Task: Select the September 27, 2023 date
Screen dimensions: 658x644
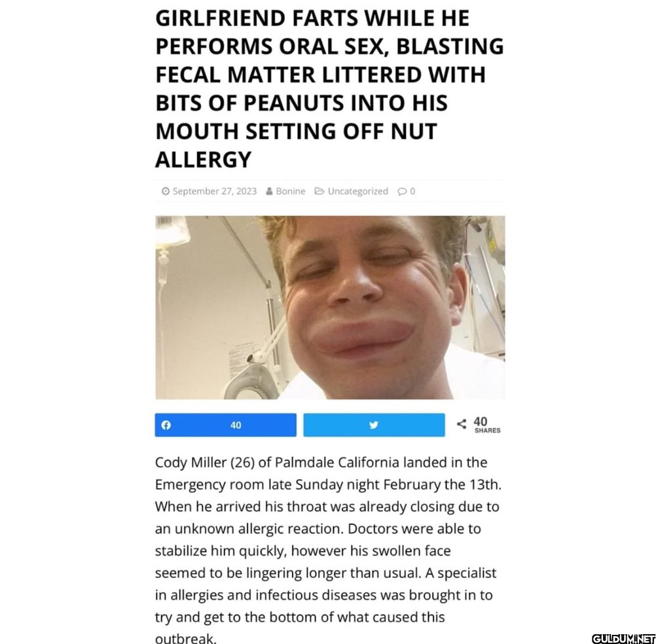Action: point(215,191)
